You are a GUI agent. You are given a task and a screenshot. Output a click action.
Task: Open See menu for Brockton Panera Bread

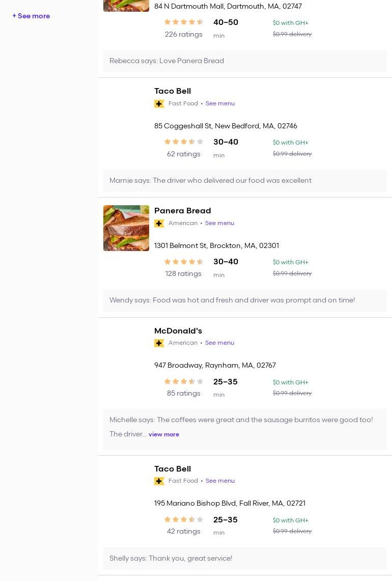219,223
